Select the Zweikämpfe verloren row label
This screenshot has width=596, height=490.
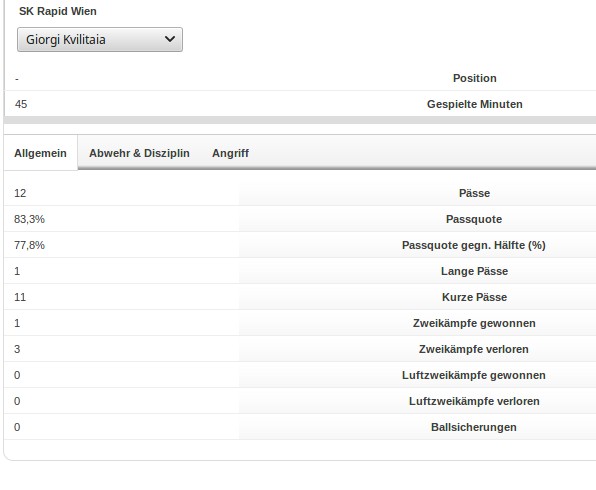474,349
